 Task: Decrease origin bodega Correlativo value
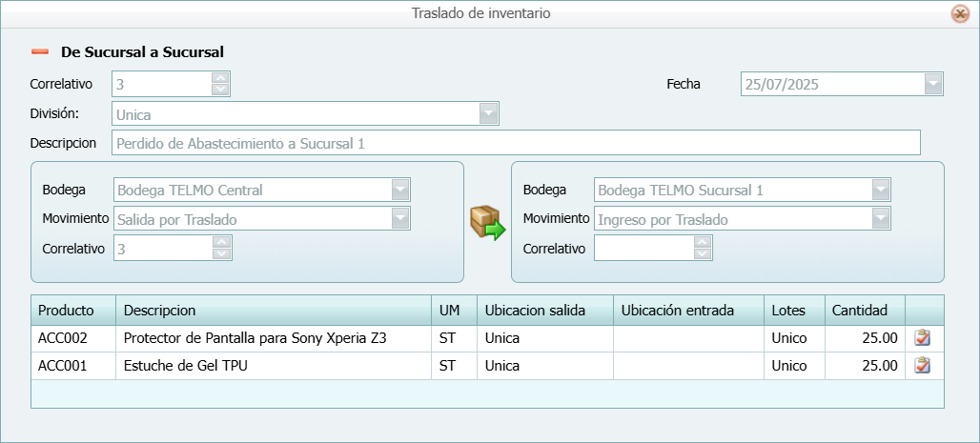[222, 253]
